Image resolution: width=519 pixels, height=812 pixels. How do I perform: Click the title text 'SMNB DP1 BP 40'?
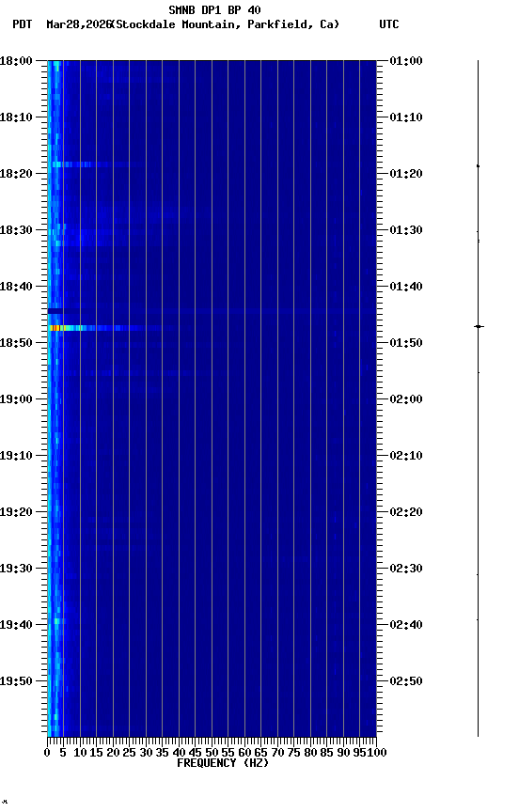(214, 9)
